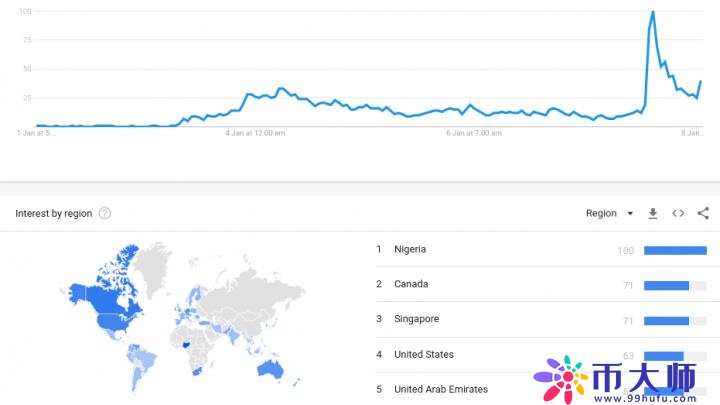Share the Interest by region chart
Viewport: 720px width, 405px height.
[x=703, y=213]
